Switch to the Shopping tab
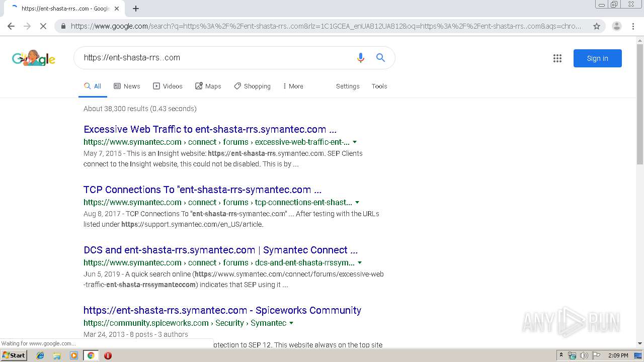Image resolution: width=644 pixels, height=362 pixels. tap(252, 86)
